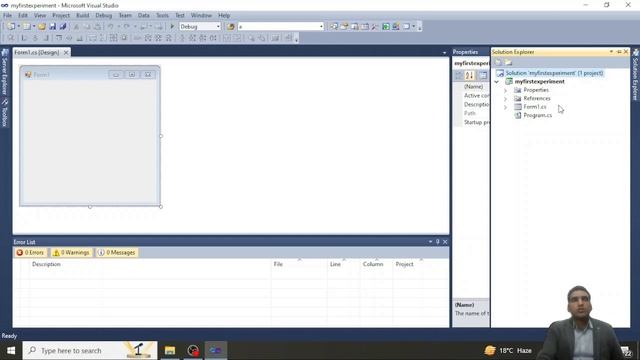The image size is (640, 360).
Task: Click the (Name) property row
Action: [473, 87]
